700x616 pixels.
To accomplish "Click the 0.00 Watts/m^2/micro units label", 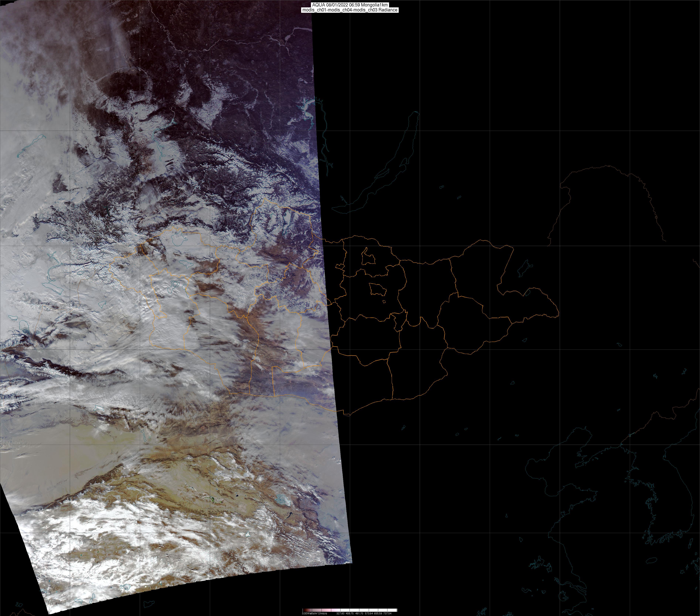I will point(315,613).
